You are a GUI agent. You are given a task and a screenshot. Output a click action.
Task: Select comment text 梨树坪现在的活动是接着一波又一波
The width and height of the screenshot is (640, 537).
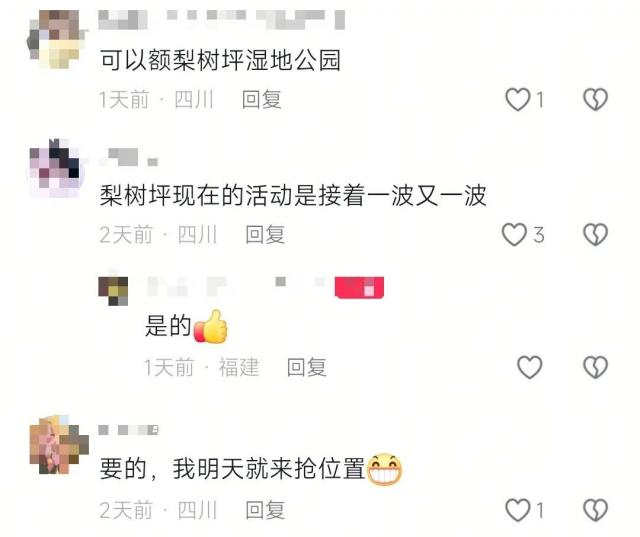click(293, 195)
